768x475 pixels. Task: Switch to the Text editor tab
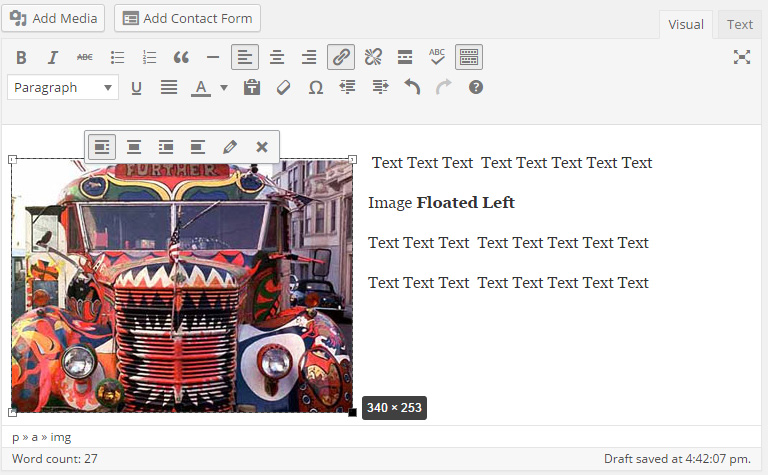click(740, 25)
